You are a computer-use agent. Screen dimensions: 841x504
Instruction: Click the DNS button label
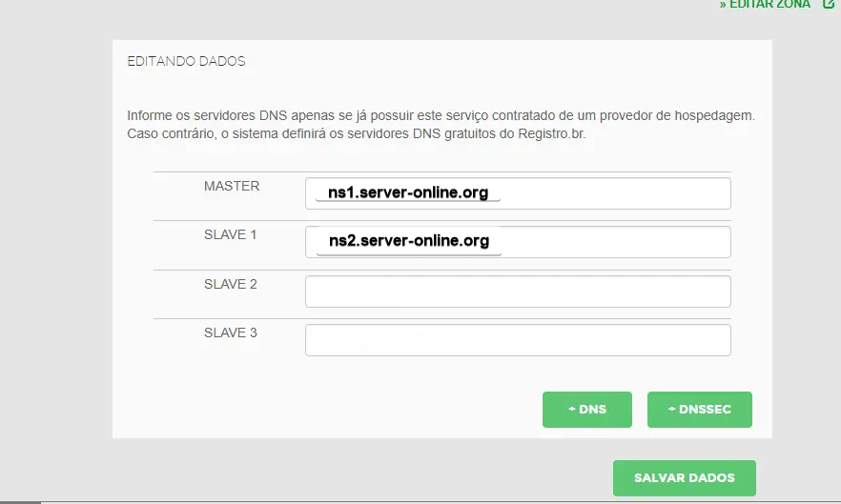pos(592,410)
